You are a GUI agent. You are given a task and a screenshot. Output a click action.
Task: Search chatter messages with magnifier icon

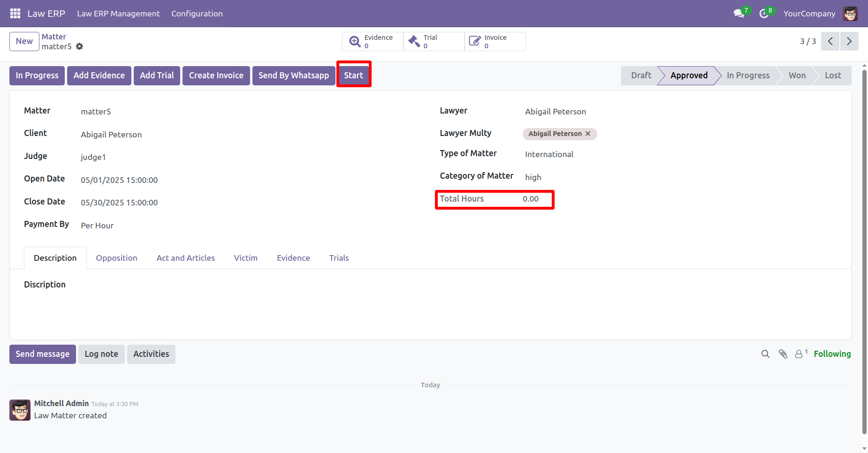click(x=765, y=354)
